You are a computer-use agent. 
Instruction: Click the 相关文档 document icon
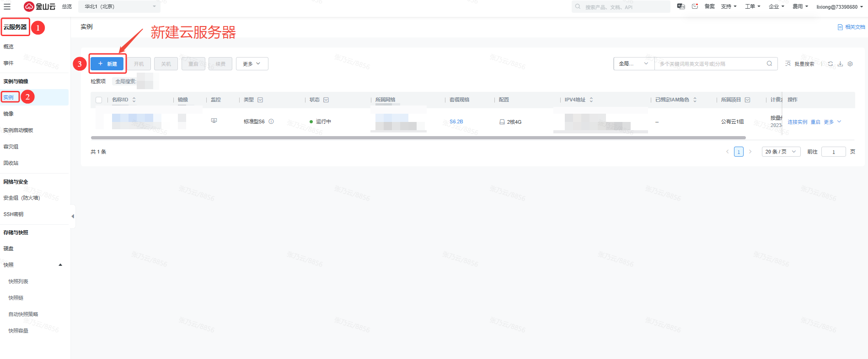coord(840,27)
